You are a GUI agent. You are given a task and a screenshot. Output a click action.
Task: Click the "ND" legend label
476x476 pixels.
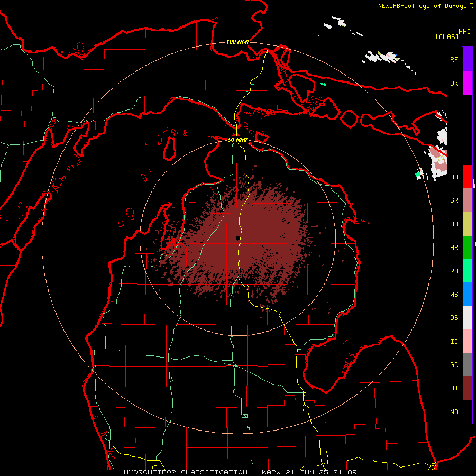pyautogui.click(x=454, y=411)
